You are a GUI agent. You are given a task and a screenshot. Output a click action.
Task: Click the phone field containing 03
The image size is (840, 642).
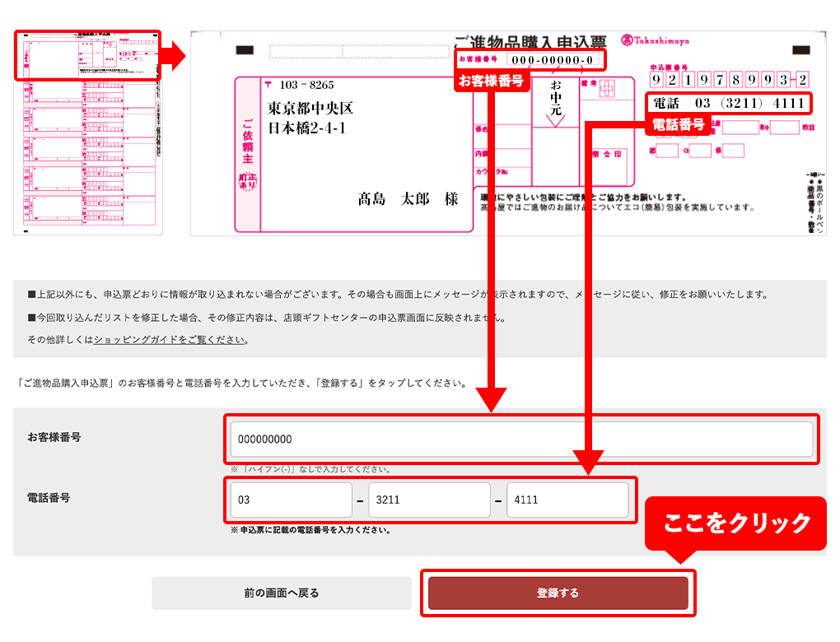click(x=291, y=500)
